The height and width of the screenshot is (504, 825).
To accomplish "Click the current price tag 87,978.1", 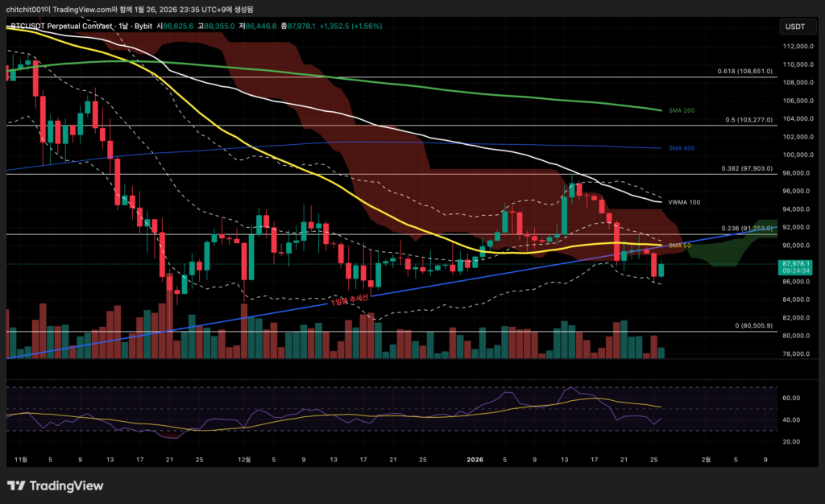I will pos(795,264).
